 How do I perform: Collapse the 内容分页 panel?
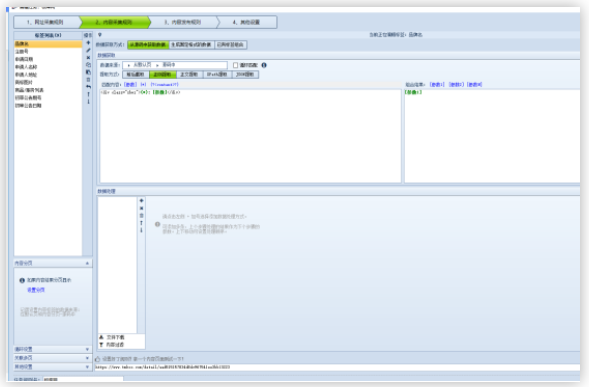pyautogui.click(x=87, y=263)
